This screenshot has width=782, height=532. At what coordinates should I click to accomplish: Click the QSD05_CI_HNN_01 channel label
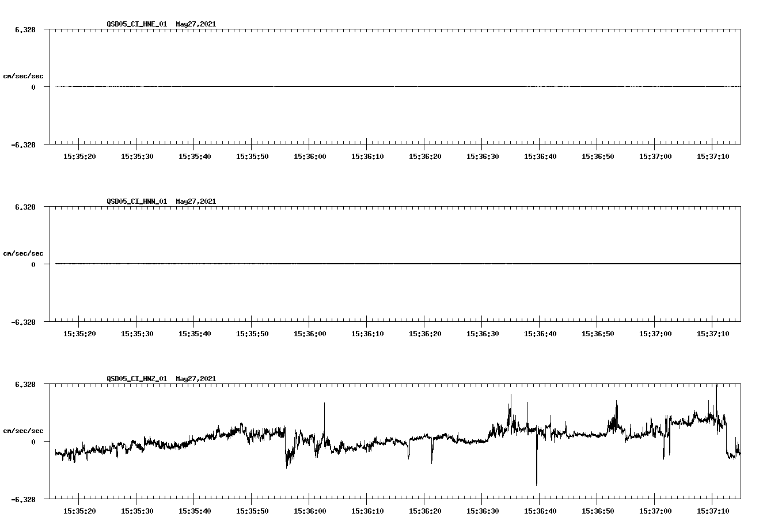pos(137,202)
